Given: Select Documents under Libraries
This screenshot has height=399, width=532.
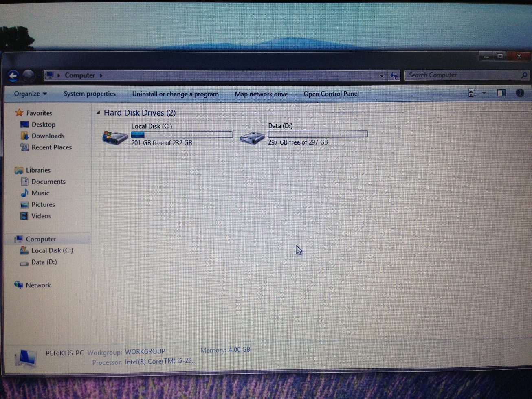Looking at the screenshot, I should click(x=48, y=182).
